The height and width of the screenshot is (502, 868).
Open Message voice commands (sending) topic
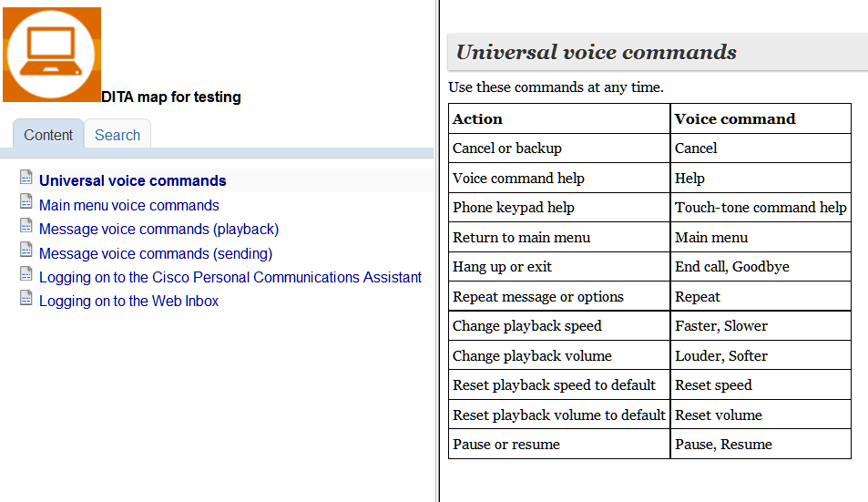click(x=156, y=253)
